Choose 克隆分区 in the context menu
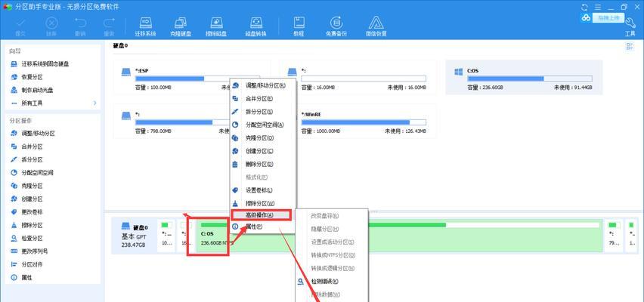 click(262, 138)
